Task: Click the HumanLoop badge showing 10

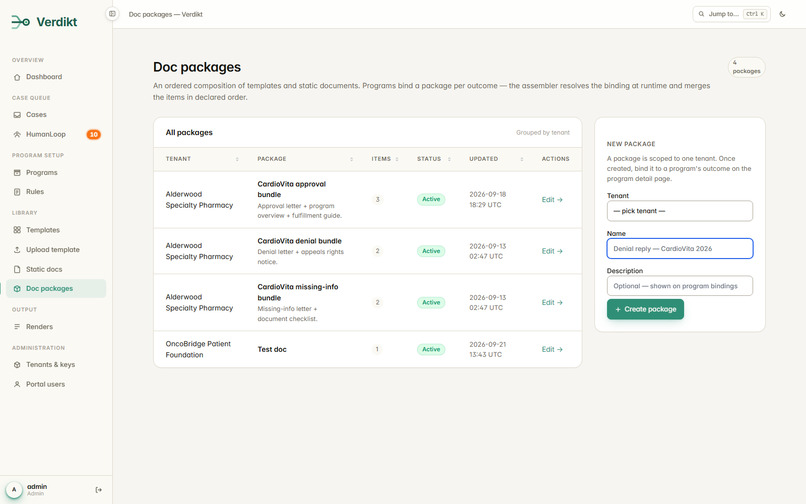Action: click(x=94, y=134)
